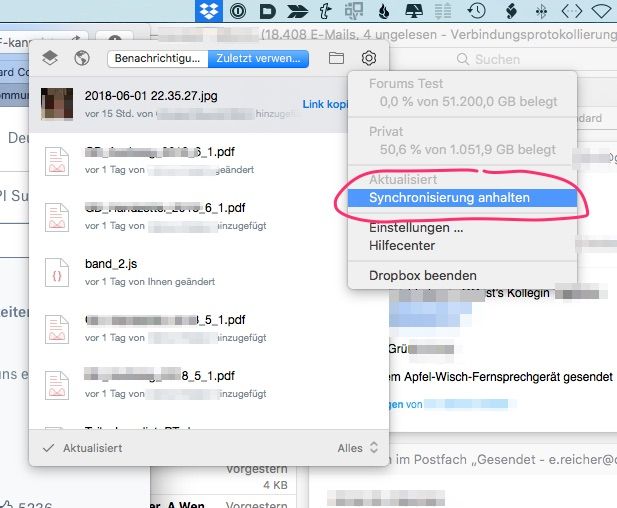Switch to Zuletzt verwendet tab
The image size is (617, 508).
259,59
